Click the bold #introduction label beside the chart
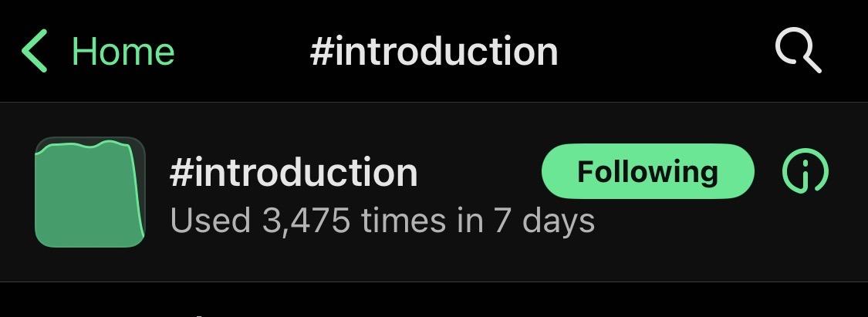 [x=293, y=171]
